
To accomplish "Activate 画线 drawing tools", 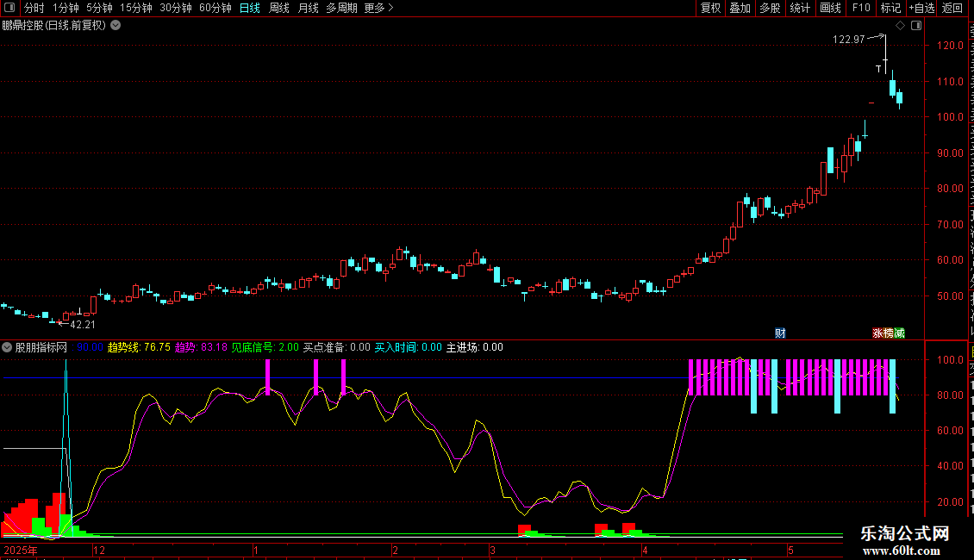I will tap(831, 8).
